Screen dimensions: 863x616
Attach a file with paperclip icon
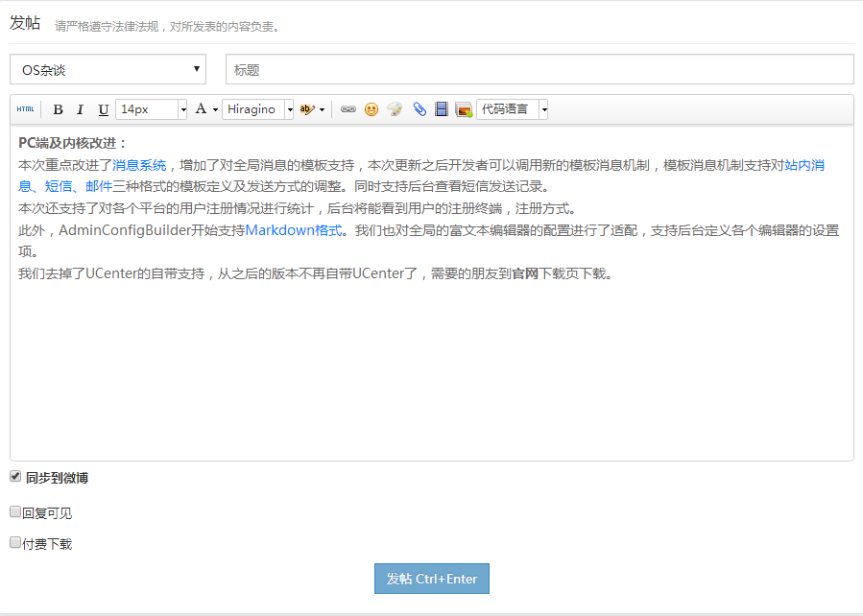pyautogui.click(x=420, y=109)
